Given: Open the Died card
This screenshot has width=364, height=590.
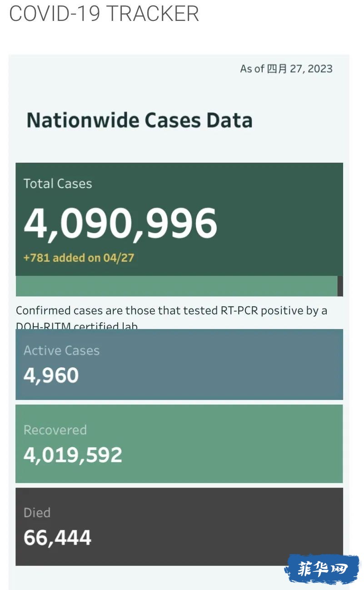Looking at the screenshot, I should point(179,527).
